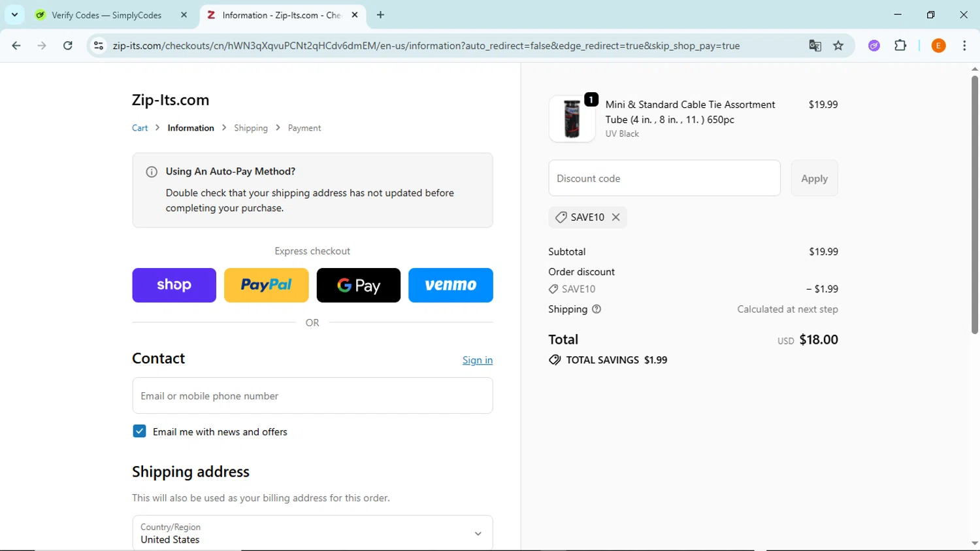Image resolution: width=980 pixels, height=551 pixels.
Task: Minimize the browser window
Action: click(x=898, y=14)
